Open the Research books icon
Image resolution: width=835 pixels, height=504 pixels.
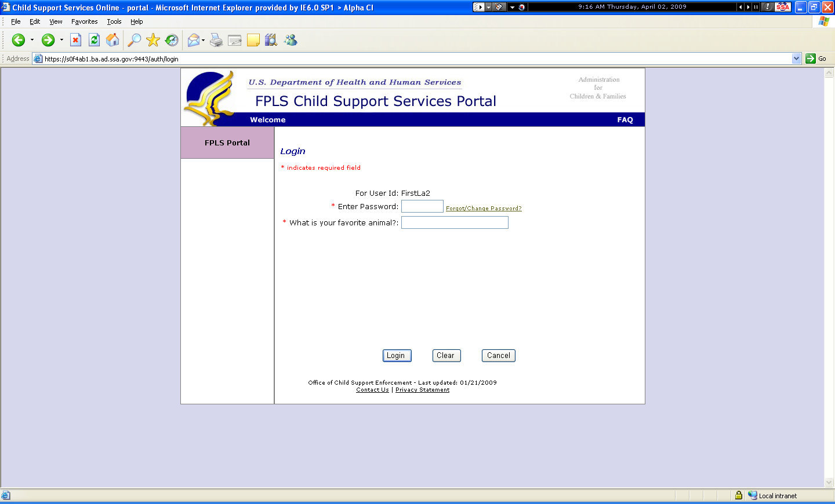(x=271, y=40)
